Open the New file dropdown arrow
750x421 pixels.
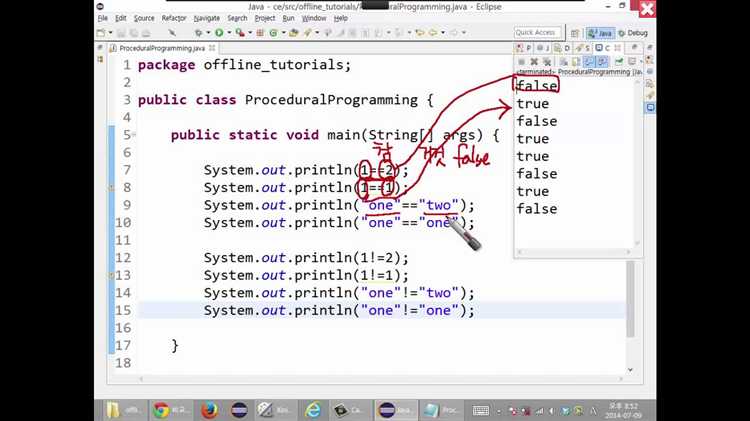tap(110, 33)
